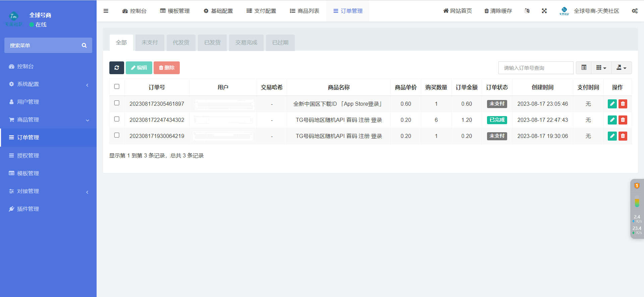Open the settings gears icon top right
The width and height of the screenshot is (644, 297).
pyautogui.click(x=635, y=11)
